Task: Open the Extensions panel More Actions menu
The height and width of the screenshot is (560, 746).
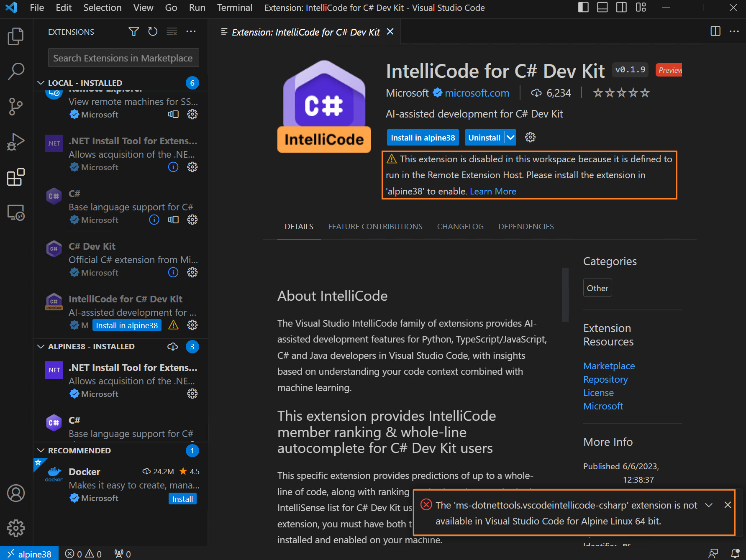Action: tap(191, 31)
